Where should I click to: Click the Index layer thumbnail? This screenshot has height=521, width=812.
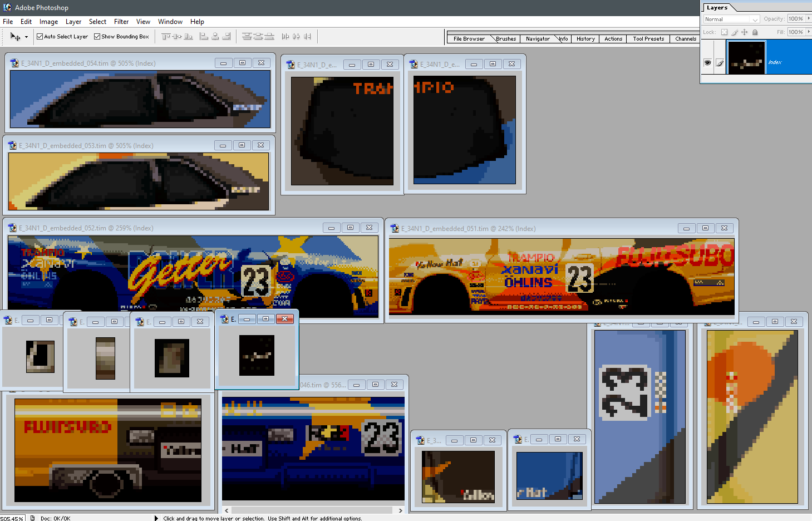[746, 57]
